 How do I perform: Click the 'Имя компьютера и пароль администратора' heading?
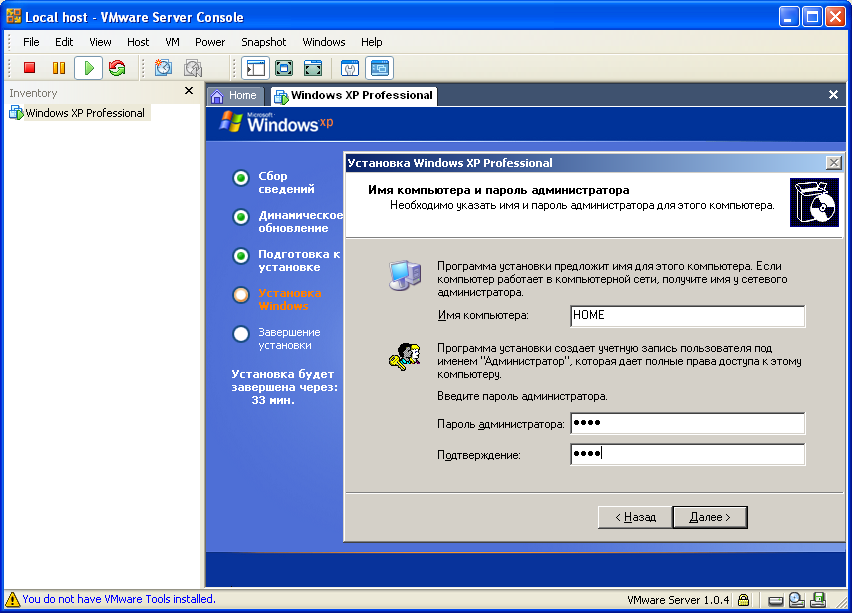(498, 190)
